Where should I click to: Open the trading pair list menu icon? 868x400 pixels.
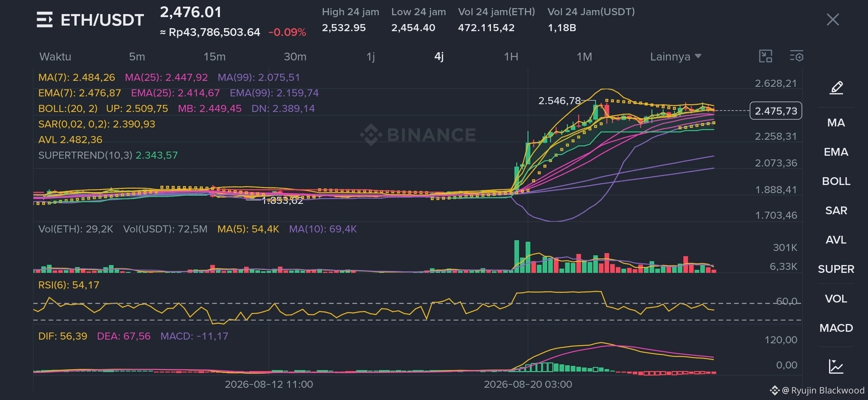point(45,20)
